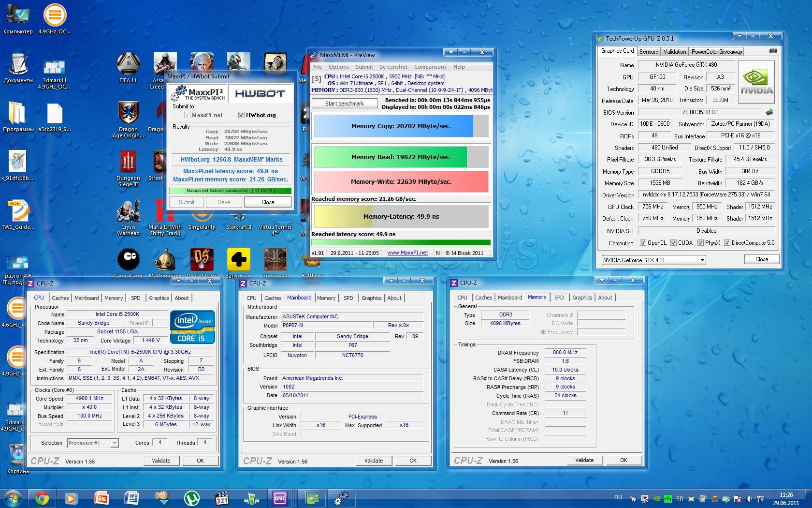This screenshot has height=508, width=812.
Task: Toggle the MaxxPI.net submit checkbox
Action: [x=187, y=115]
